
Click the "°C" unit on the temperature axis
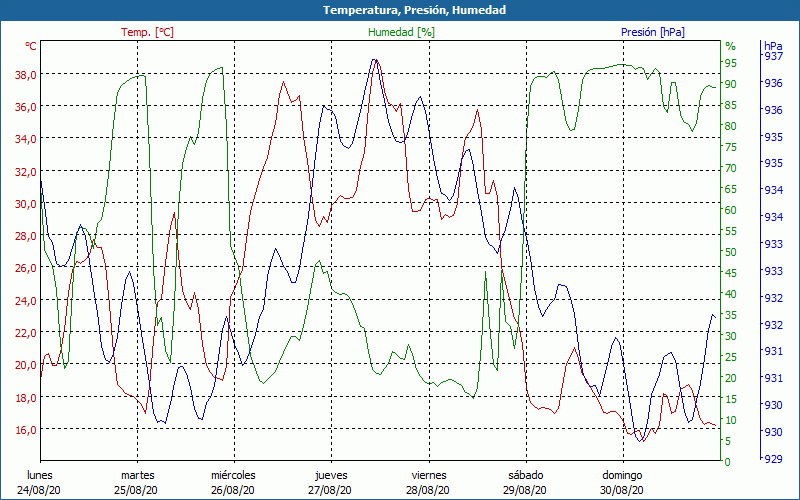pyautogui.click(x=31, y=46)
